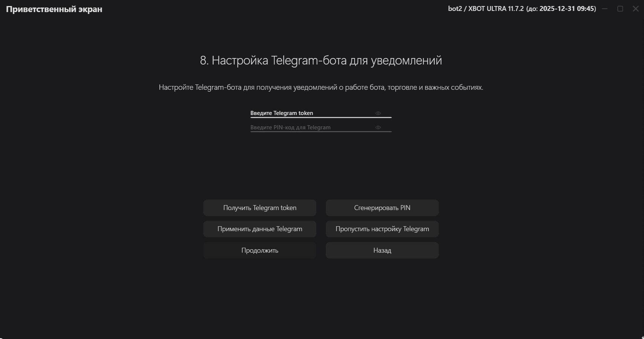The image size is (644, 339).
Task: Skip setup with Пропустить настройку Telegram
Action: (x=382, y=229)
